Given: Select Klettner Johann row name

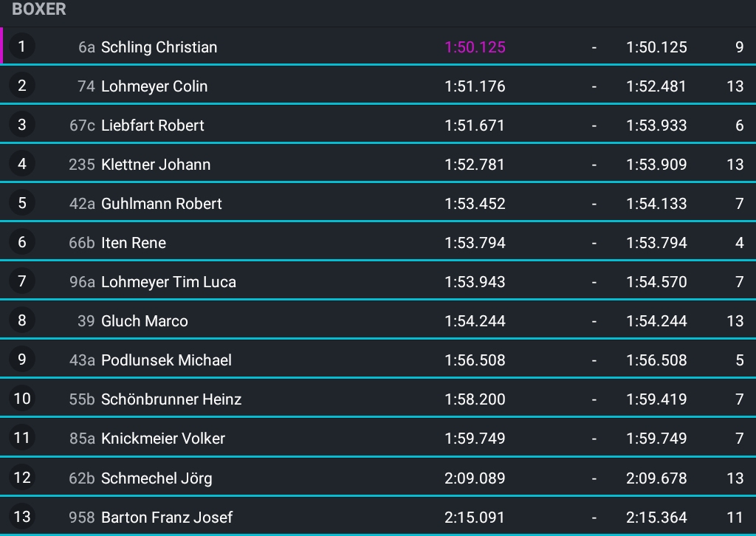Looking at the screenshot, I should pyautogui.click(x=156, y=165).
